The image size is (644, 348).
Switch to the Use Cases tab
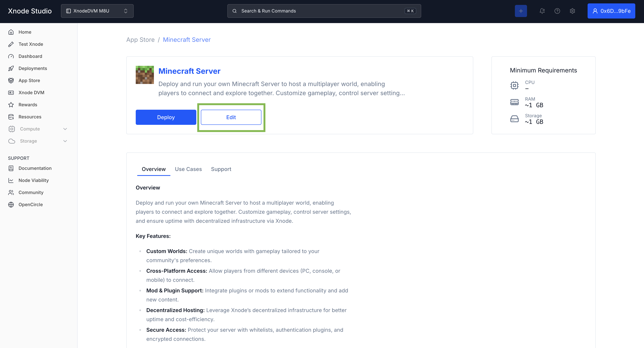coord(188,169)
